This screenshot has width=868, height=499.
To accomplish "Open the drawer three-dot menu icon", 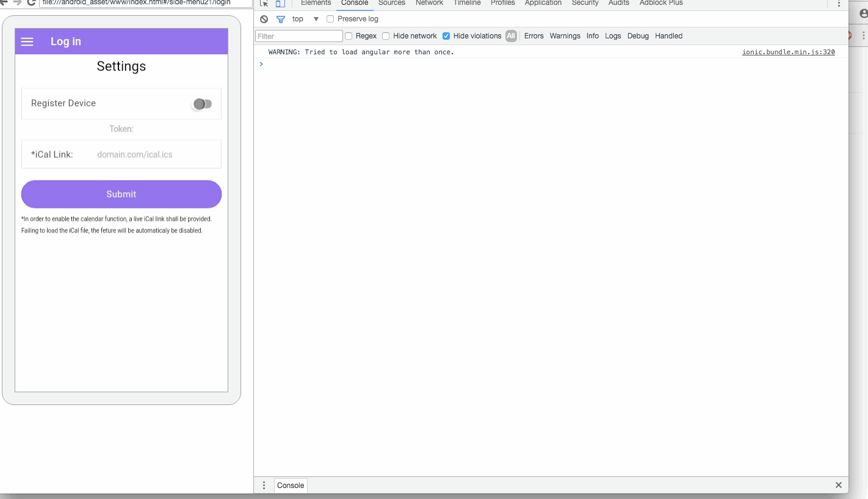I will (264, 486).
